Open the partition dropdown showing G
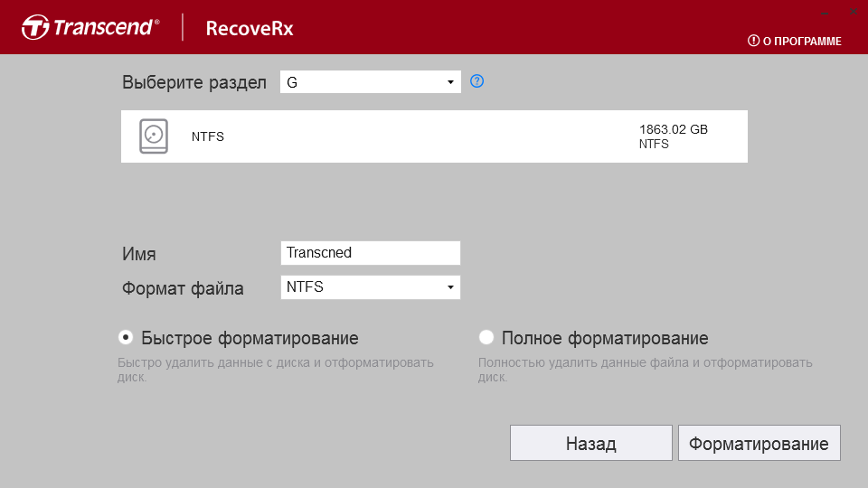This screenshot has width=868, height=488. coord(371,82)
